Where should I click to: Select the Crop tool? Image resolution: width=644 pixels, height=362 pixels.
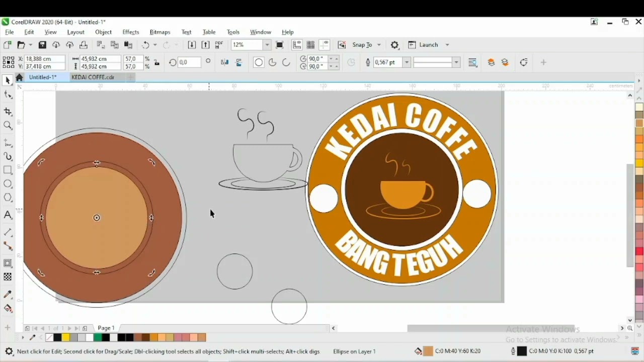tap(8, 112)
